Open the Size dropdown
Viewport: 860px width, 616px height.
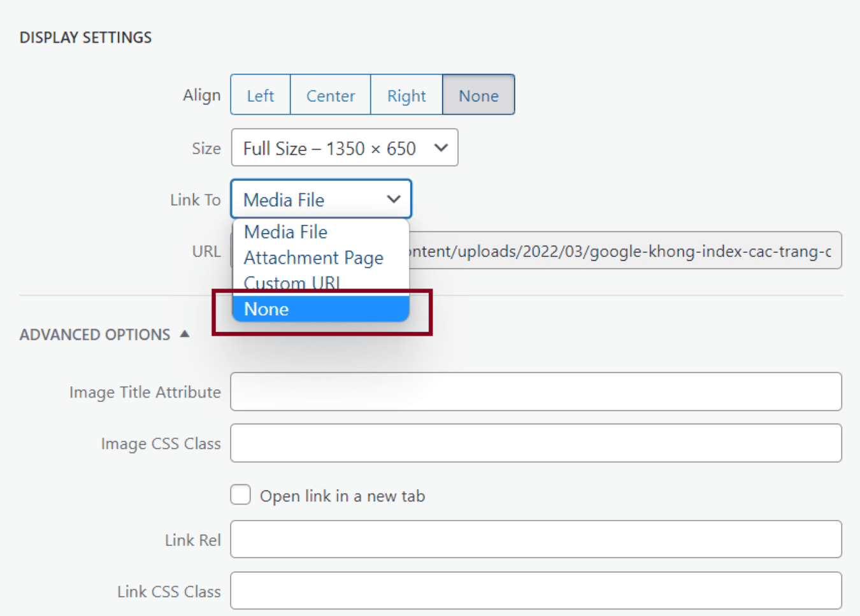click(x=344, y=148)
